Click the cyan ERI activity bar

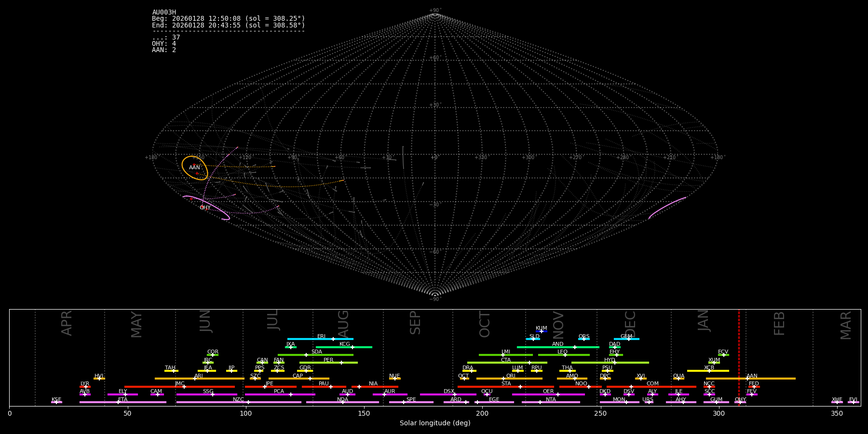pyautogui.click(x=320, y=339)
